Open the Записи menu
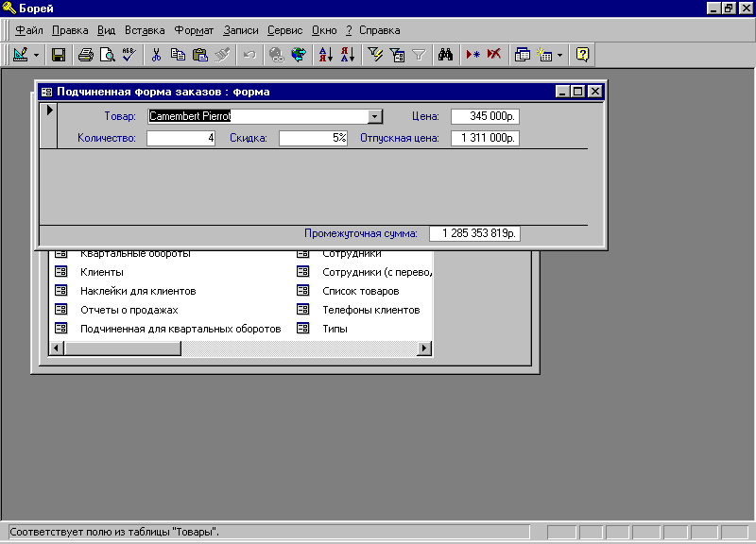Image resolution: width=756 pixels, height=544 pixels. pyautogui.click(x=241, y=30)
